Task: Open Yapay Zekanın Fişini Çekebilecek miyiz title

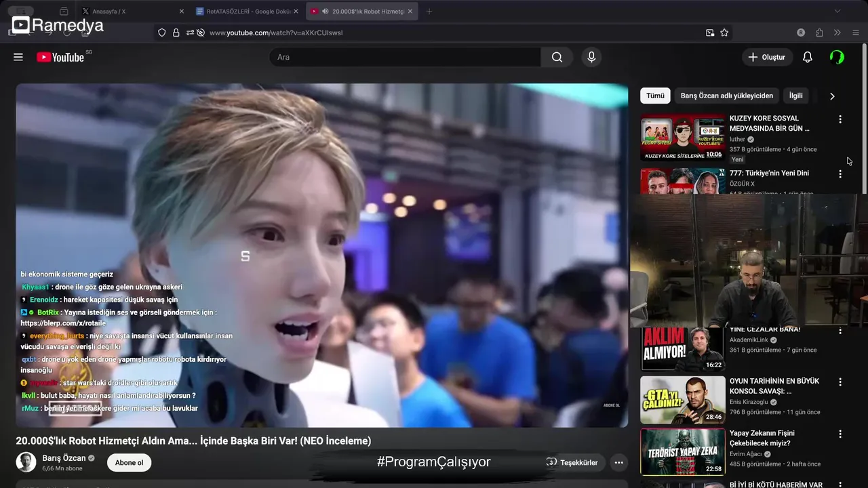Action: pyautogui.click(x=762, y=438)
